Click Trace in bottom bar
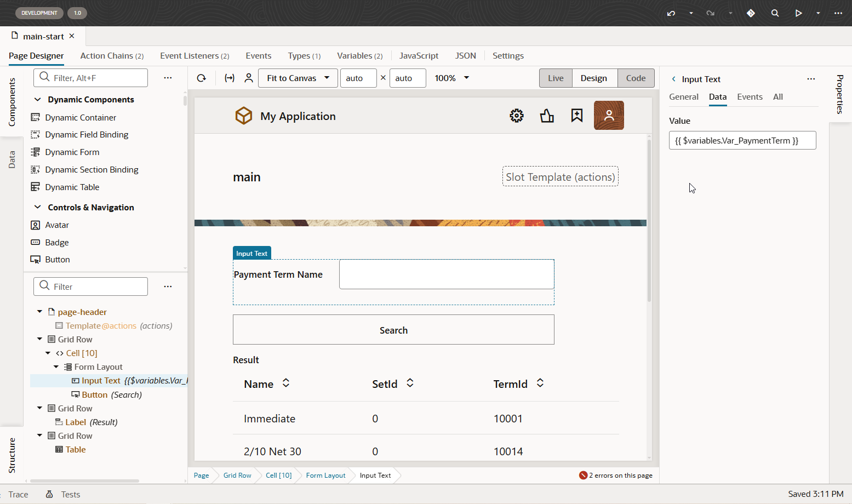Image resolution: width=852 pixels, height=504 pixels. [x=18, y=495]
